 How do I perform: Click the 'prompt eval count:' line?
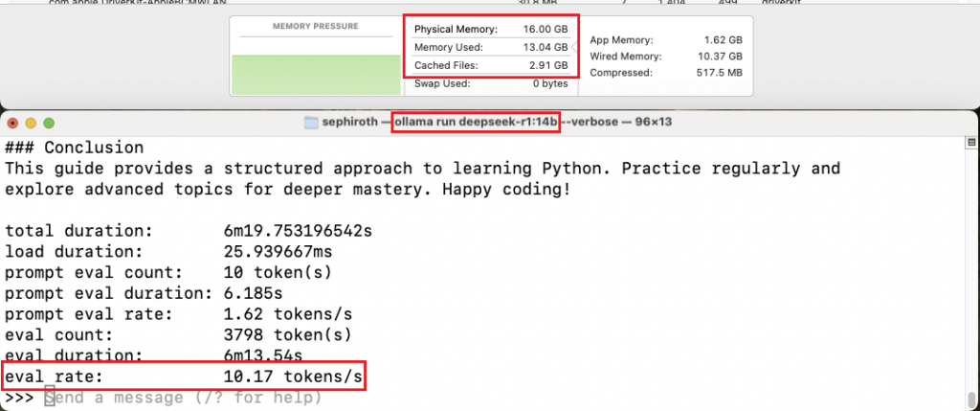pyautogui.click(x=168, y=273)
